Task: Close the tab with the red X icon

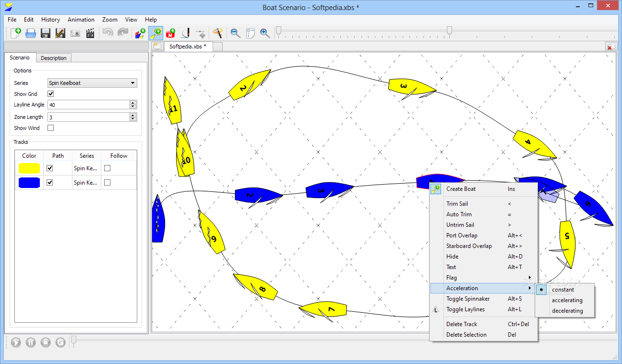Action: click(610, 47)
